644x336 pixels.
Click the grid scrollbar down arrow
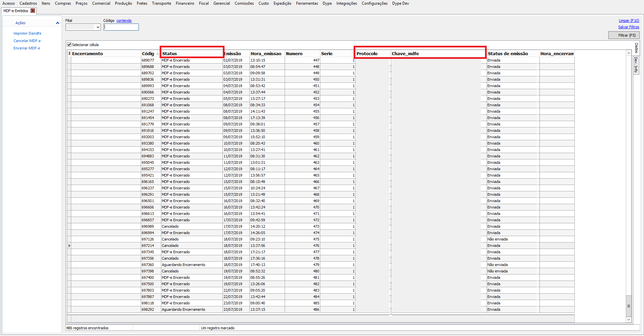pos(629,320)
